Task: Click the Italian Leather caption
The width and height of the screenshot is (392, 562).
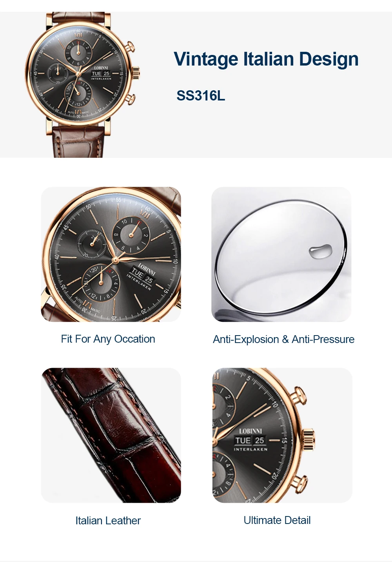Action: tap(108, 521)
